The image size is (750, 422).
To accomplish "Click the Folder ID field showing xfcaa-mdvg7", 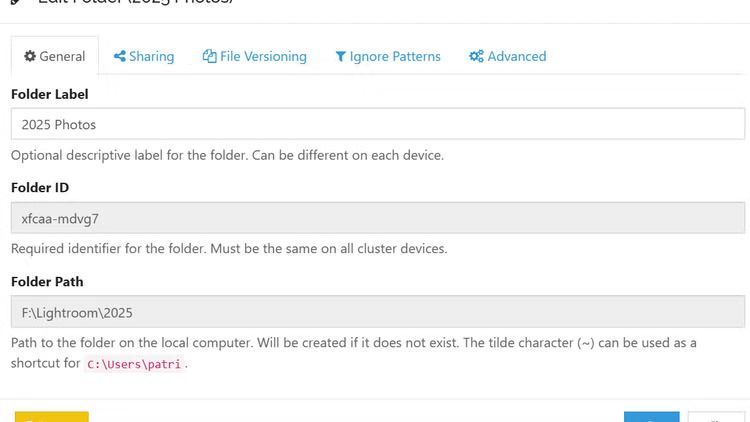I will (377, 219).
